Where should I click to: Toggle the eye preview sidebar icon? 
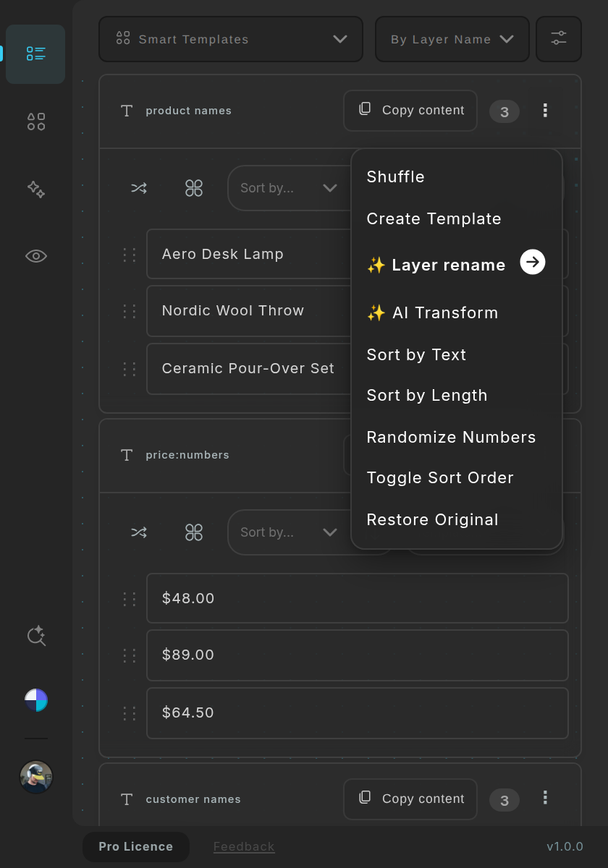(36, 256)
